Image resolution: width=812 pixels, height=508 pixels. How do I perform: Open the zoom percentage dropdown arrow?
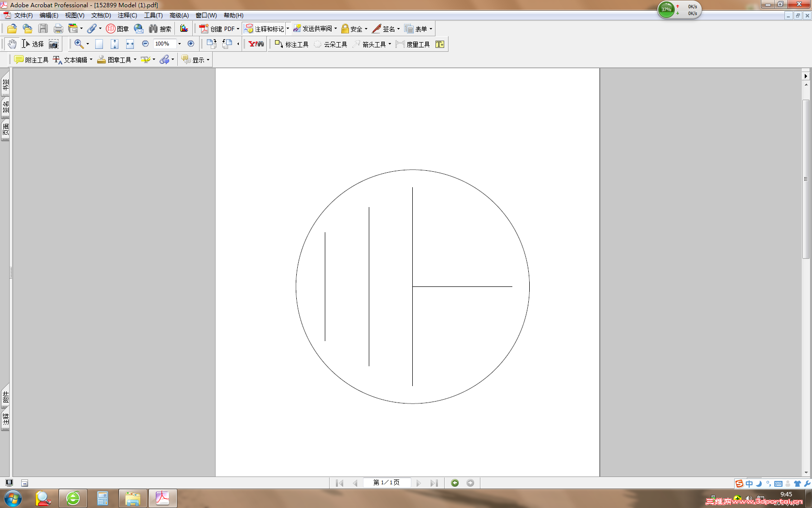pos(179,44)
